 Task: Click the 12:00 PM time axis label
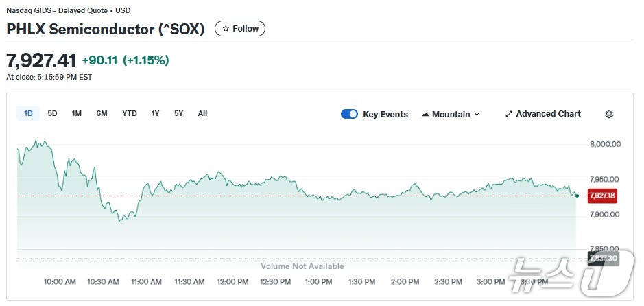pyautogui.click(x=232, y=282)
